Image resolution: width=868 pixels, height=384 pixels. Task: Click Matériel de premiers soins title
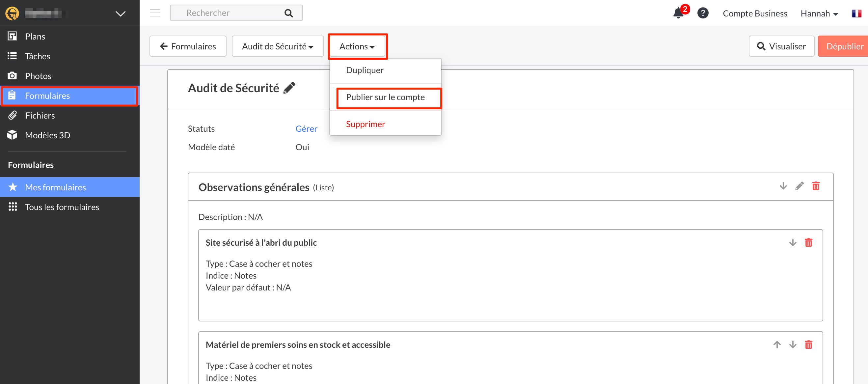[298, 345]
